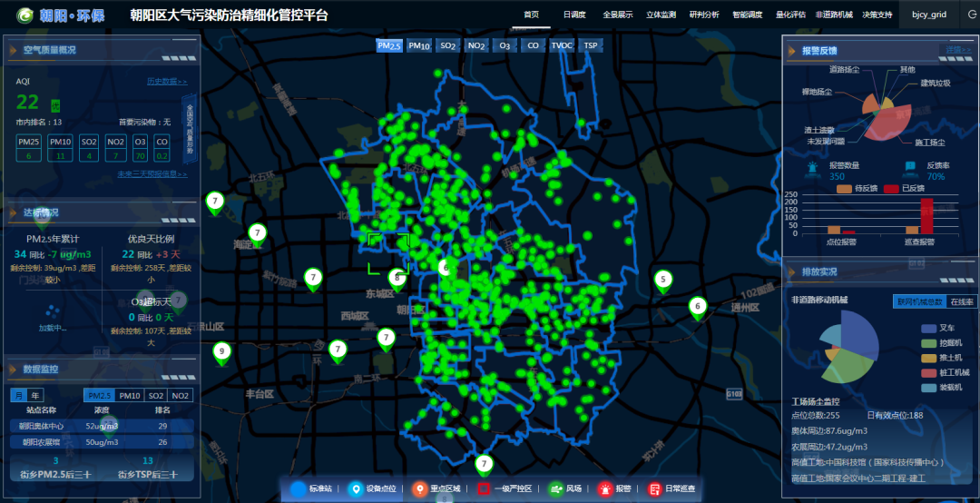This screenshot has height=503, width=980.
Task: Click 街乡TSP后三十 count
Action: tap(148, 460)
